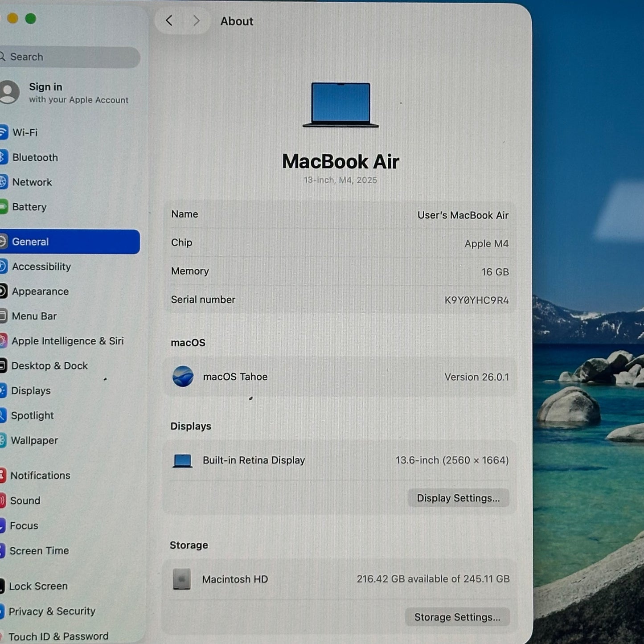Open Display Settings
Screen dimensions: 644x644
coord(458,498)
